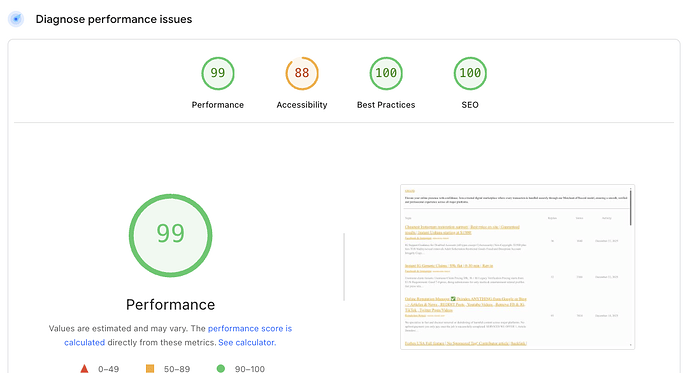Screen dimensions: 690x373
Task: Select the large 'Performance' title below gauge
Action: tap(171, 304)
